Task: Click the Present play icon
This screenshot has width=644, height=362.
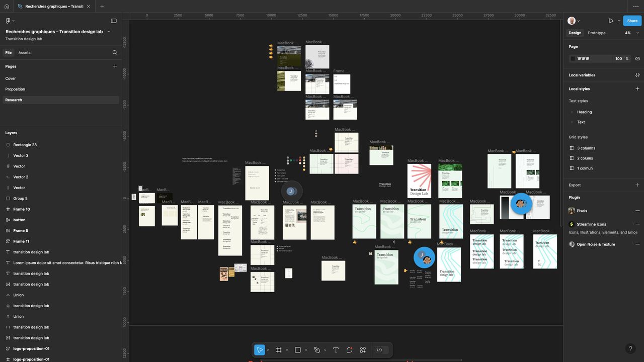Action: [611, 21]
